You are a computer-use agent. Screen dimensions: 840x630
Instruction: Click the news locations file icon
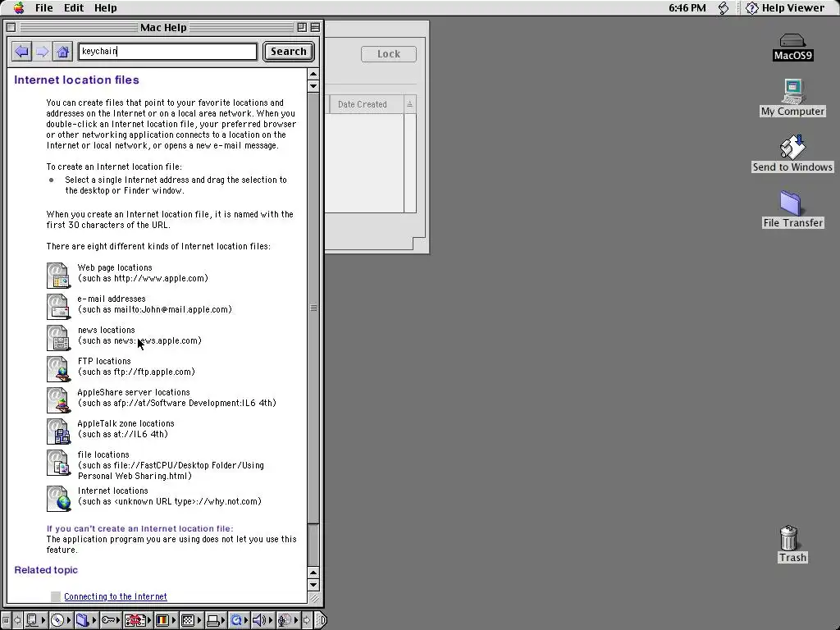click(58, 337)
